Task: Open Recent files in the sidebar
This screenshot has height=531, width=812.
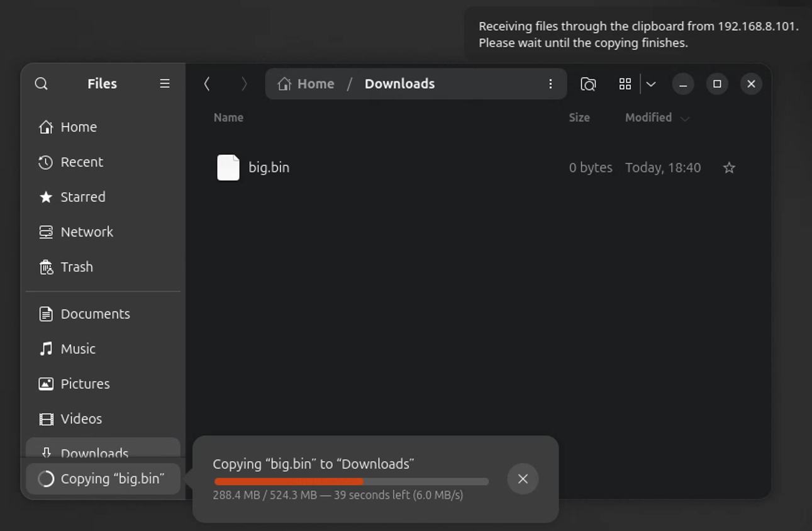Action: pyautogui.click(x=103, y=162)
